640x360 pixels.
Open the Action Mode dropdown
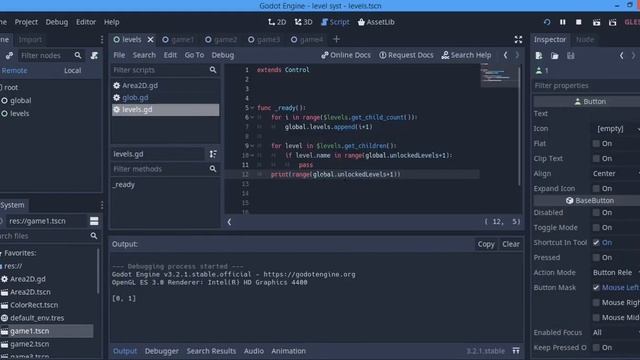click(x=616, y=273)
